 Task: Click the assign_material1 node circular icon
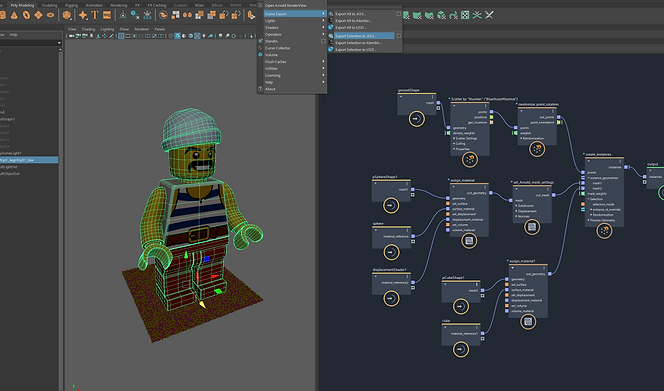(x=528, y=322)
